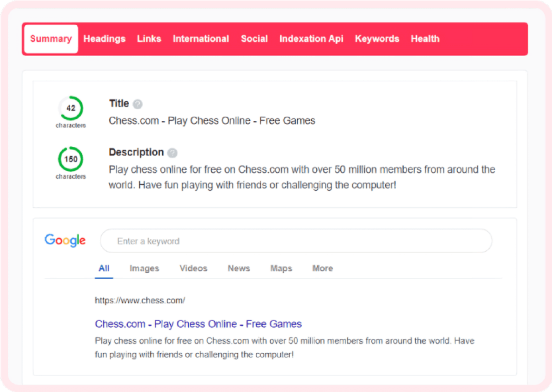Viewport: 552px width, 392px height.
Task: Click the Description heading label
Action: [x=136, y=152]
